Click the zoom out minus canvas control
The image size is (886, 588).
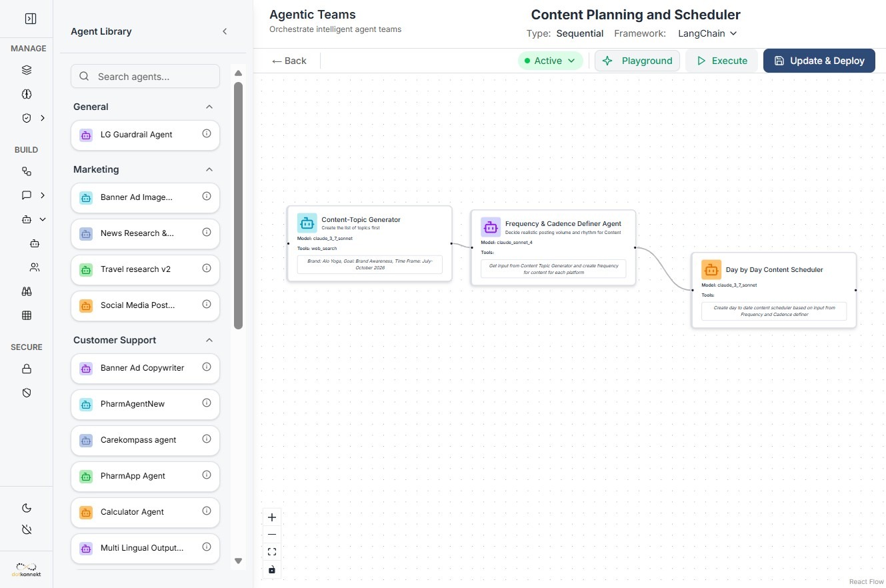click(272, 535)
